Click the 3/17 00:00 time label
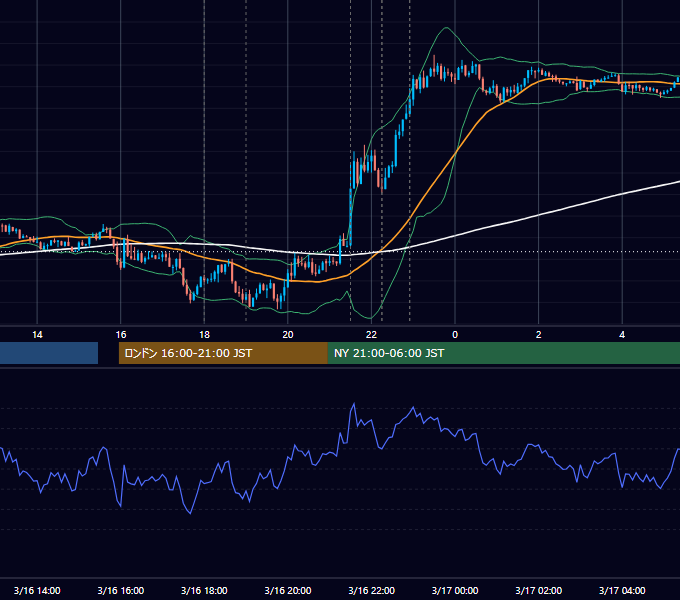 tap(455, 590)
